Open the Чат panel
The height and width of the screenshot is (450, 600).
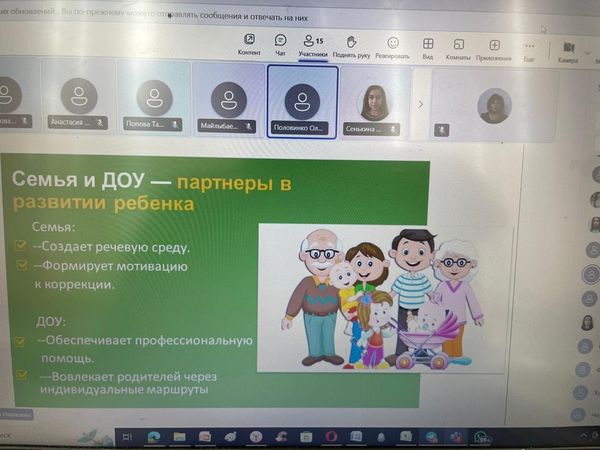click(280, 44)
